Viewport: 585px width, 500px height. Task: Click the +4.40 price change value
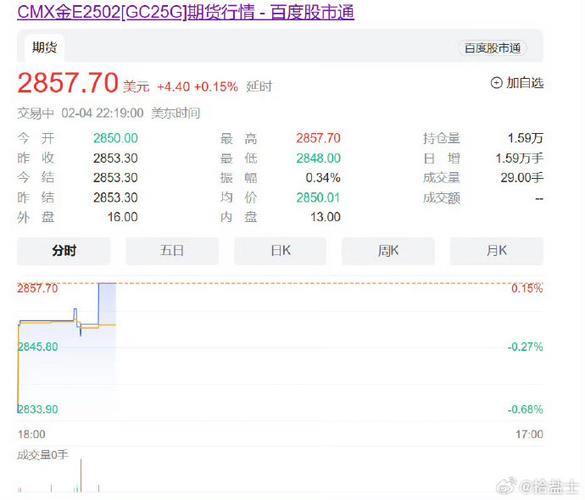pyautogui.click(x=173, y=87)
